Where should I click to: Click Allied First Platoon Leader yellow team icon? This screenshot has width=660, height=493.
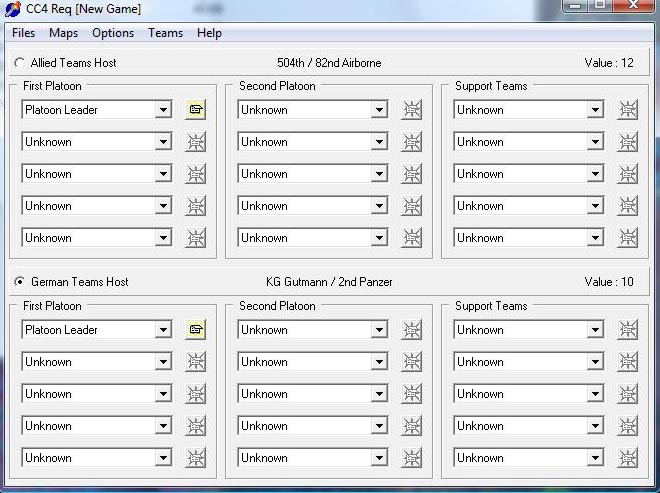pyautogui.click(x=195, y=110)
